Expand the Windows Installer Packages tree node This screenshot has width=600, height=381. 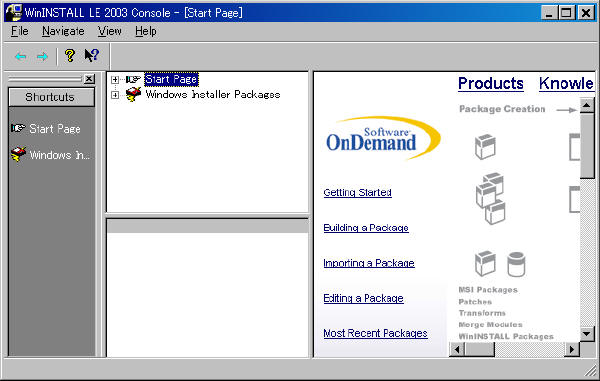115,94
